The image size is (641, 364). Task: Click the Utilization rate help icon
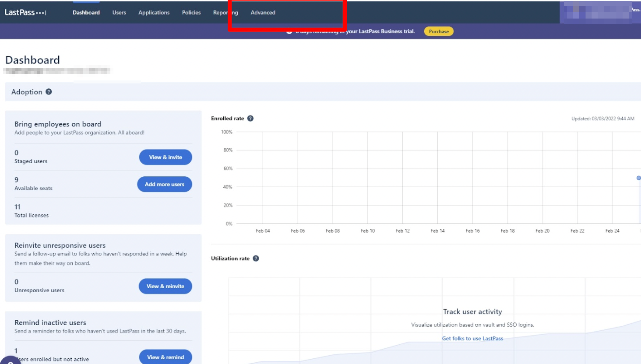click(x=256, y=259)
